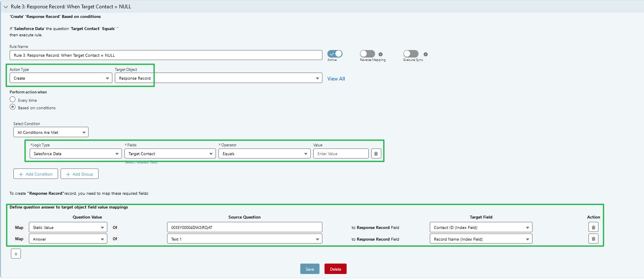Screen dimensions: 644x279
Task: Enable the Reverse Mapping toggle
Action: tap(368, 54)
